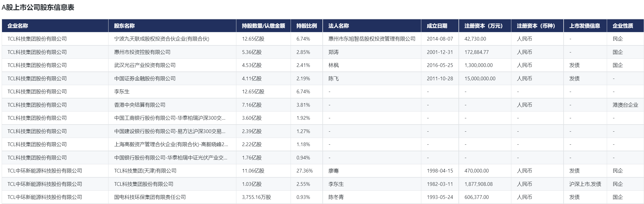The image size is (644, 204).
Task: Click legal person 廖骞
Action: [334, 171]
